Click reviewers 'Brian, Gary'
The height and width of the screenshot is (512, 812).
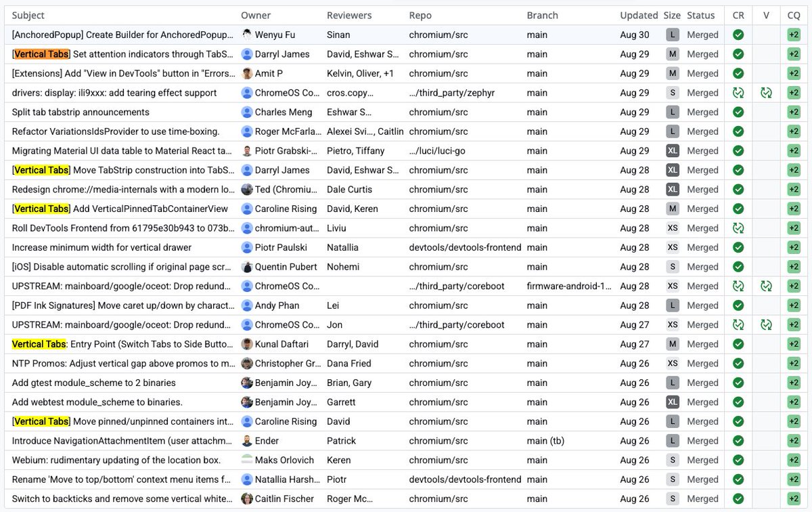[349, 383]
